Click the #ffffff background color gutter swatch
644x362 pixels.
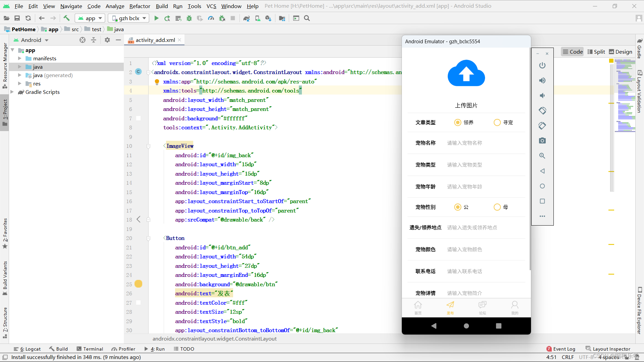138,118
